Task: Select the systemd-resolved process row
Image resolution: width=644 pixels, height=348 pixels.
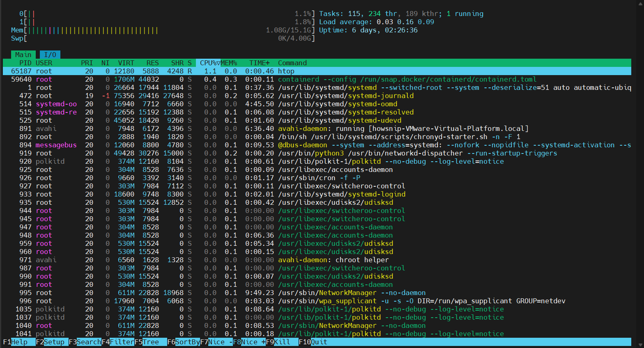Action: tap(317, 112)
